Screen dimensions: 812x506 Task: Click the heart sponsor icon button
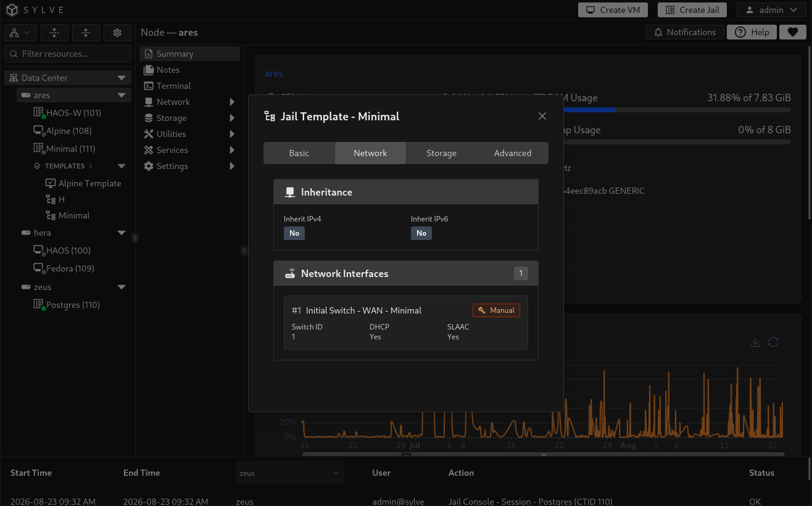pyautogui.click(x=793, y=32)
